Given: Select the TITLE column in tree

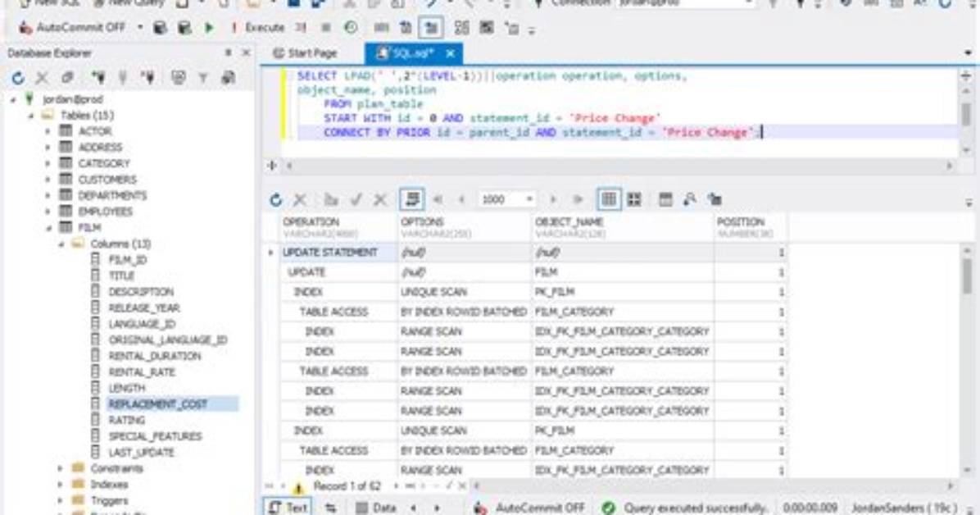Looking at the screenshot, I should [x=122, y=276].
